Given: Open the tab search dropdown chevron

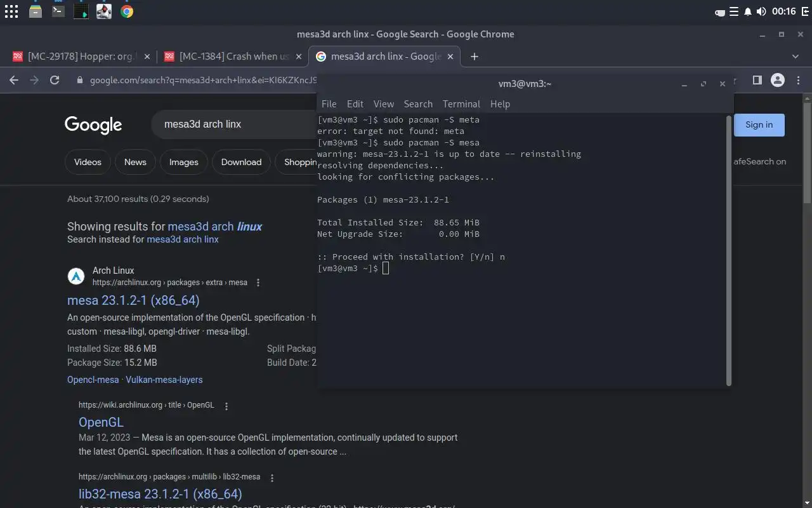Looking at the screenshot, I should [x=796, y=57].
